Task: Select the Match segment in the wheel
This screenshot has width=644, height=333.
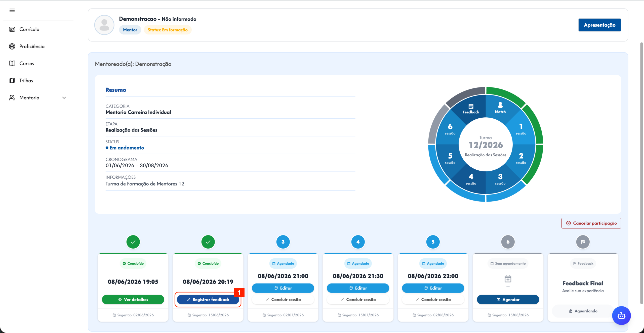Action: coord(500,108)
